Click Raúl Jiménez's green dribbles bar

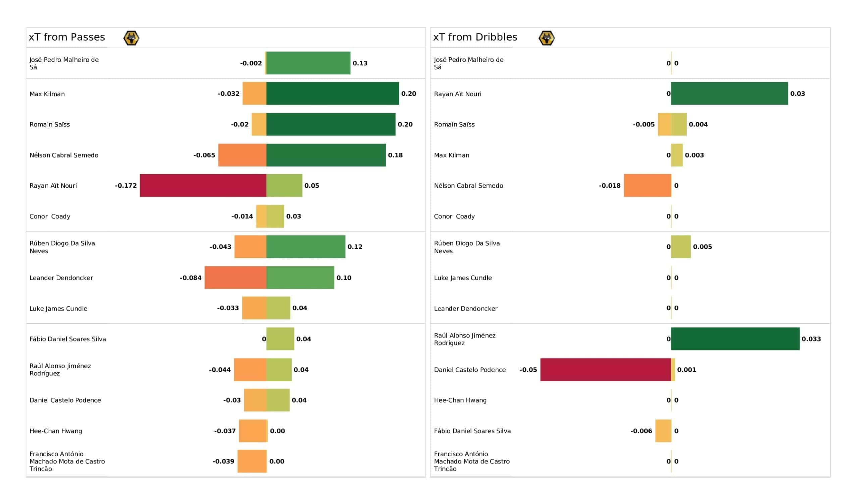pos(735,339)
